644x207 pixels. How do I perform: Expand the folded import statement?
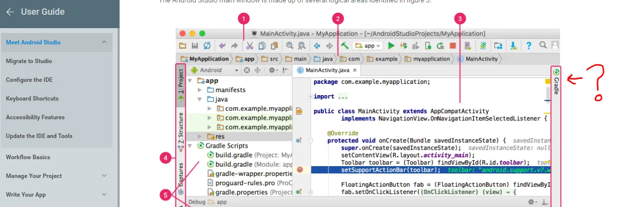(x=310, y=97)
